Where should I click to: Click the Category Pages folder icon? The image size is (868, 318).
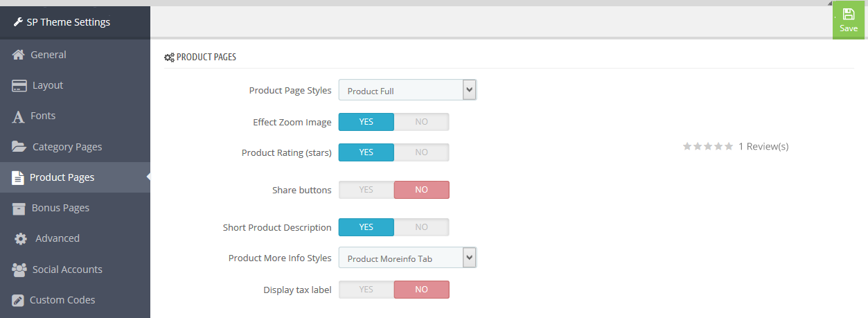[19, 147]
